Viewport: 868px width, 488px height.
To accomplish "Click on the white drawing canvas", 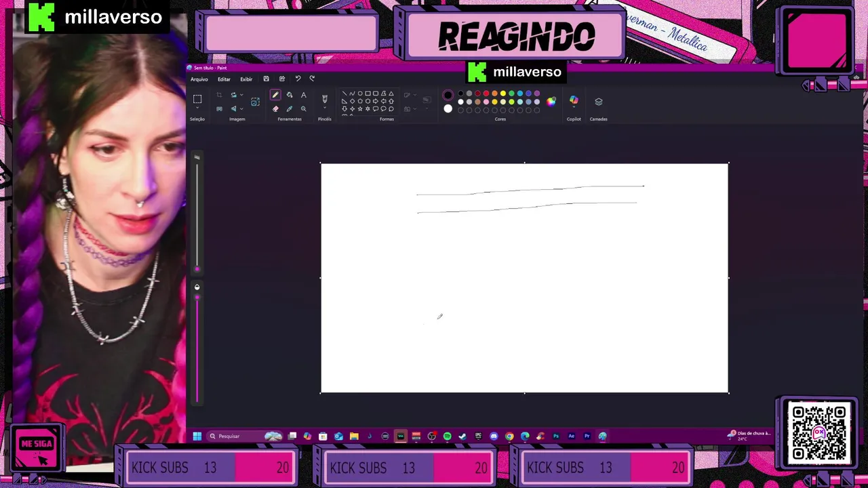I will pos(524,278).
